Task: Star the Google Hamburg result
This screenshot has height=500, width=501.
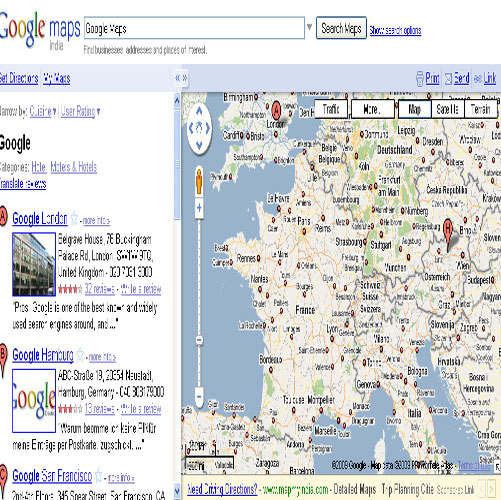Action: pos(80,356)
